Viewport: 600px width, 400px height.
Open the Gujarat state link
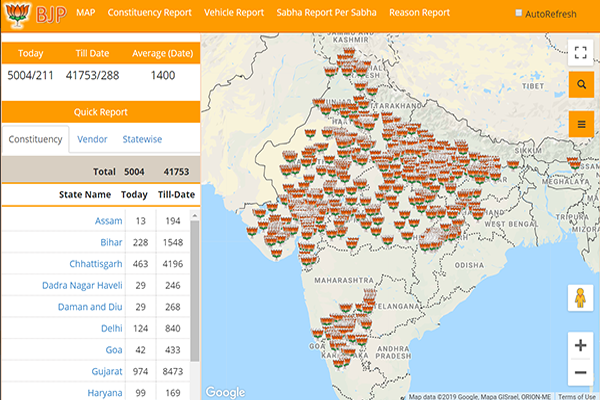pyautogui.click(x=107, y=371)
